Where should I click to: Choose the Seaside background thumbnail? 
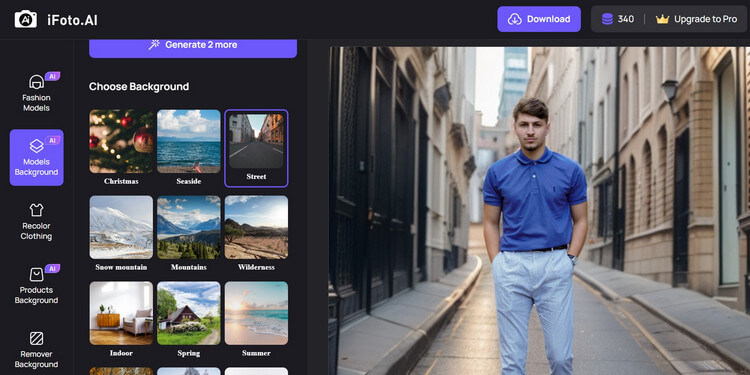(x=189, y=141)
